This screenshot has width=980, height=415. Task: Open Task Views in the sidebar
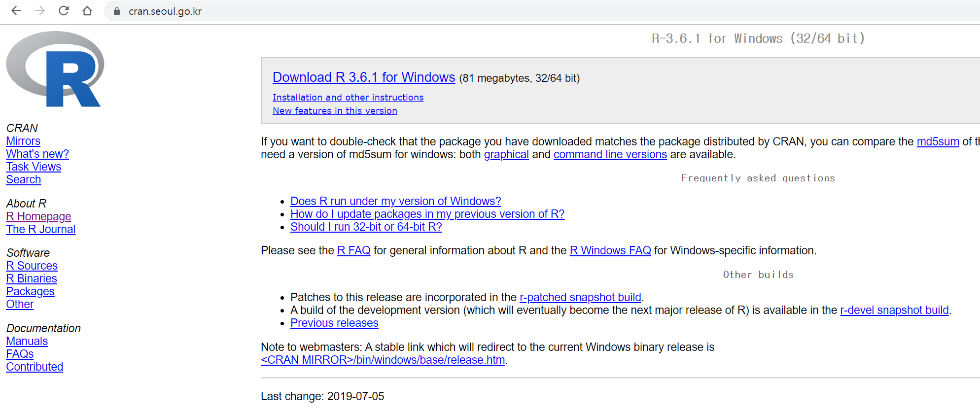coord(34,167)
